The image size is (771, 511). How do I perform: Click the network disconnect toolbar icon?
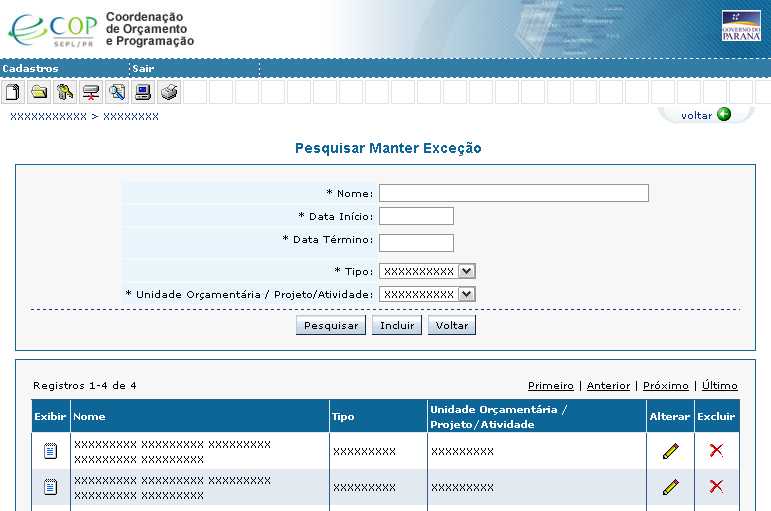pos(91,93)
